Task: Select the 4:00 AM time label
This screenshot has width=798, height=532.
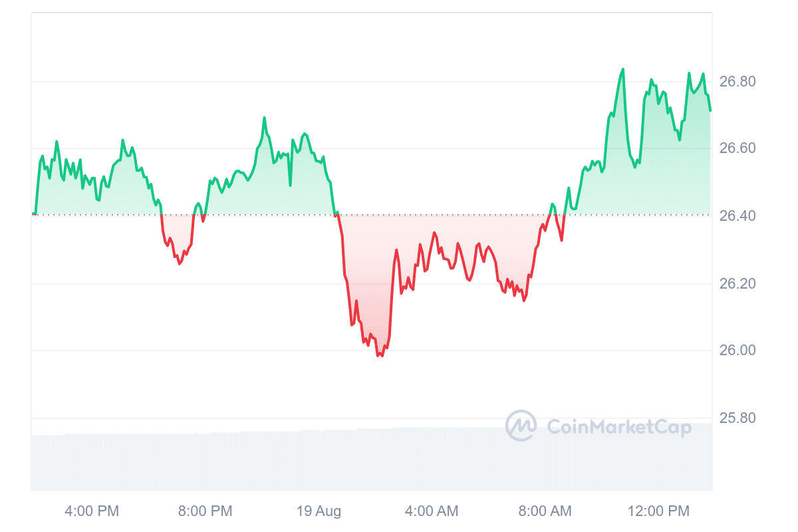Action: pos(432,511)
